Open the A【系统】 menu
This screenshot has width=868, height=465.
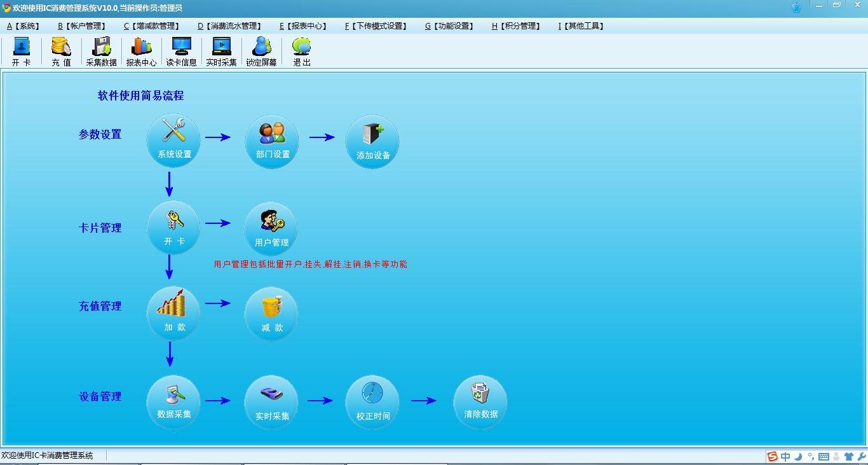[23, 26]
